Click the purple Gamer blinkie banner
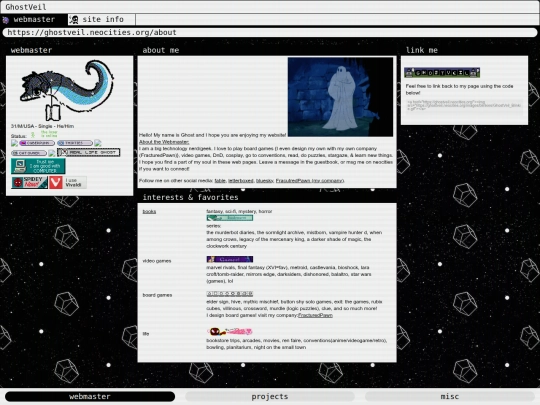 230,259
